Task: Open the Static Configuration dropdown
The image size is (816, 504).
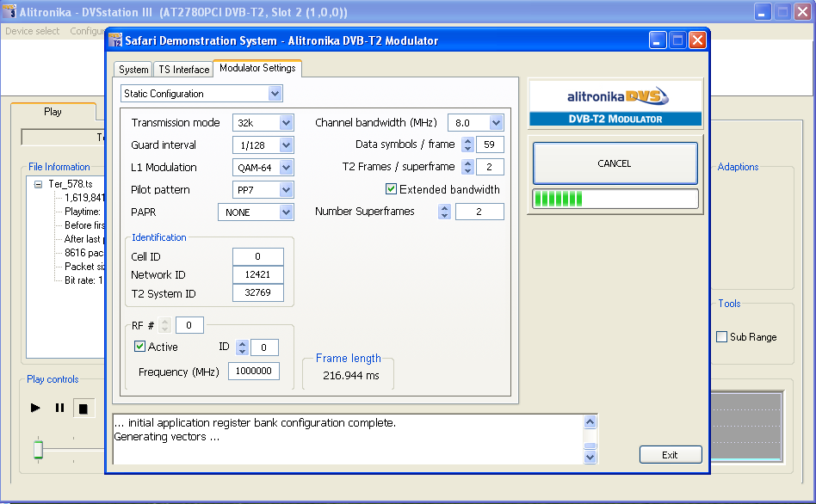Action: [275, 94]
